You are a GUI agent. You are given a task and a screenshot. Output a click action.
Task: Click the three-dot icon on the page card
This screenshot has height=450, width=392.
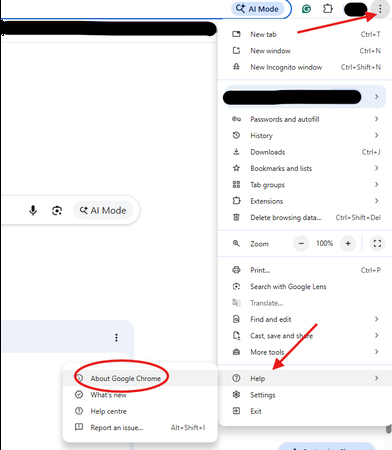(116, 338)
